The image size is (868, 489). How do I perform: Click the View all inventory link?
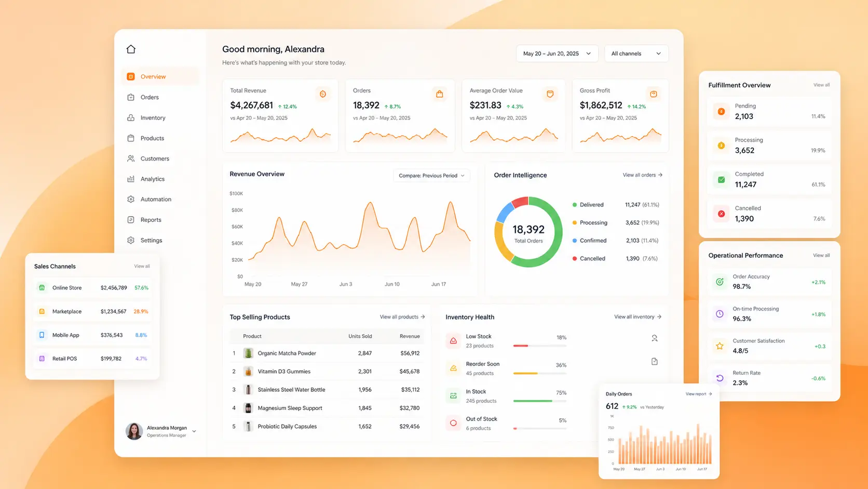638,317
